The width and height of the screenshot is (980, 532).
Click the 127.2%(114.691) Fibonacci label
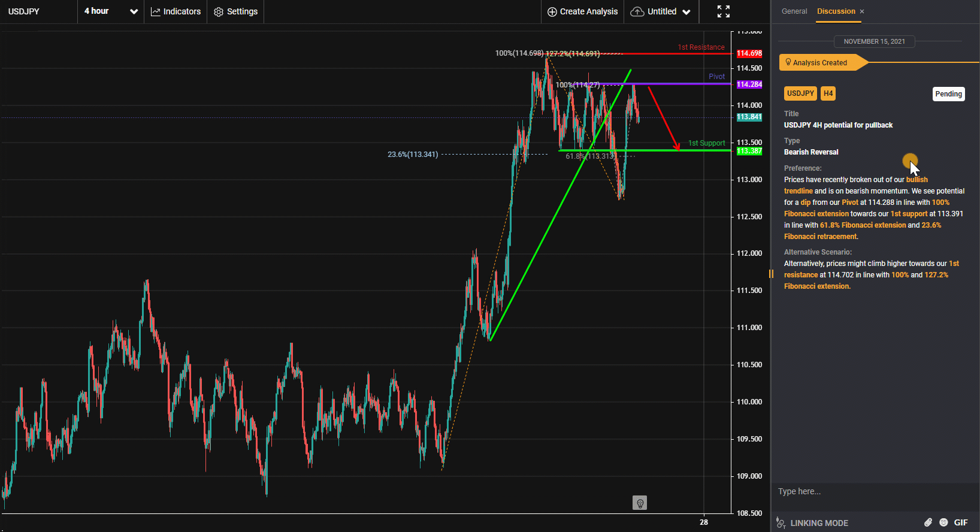click(x=573, y=54)
